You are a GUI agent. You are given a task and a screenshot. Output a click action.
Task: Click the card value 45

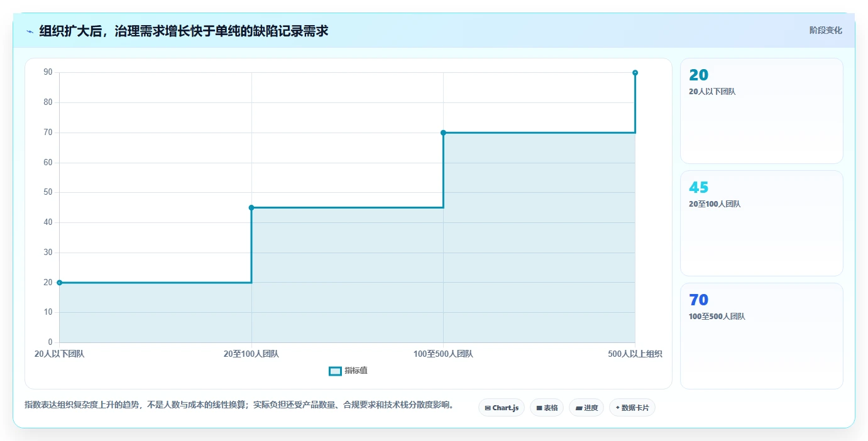698,187
